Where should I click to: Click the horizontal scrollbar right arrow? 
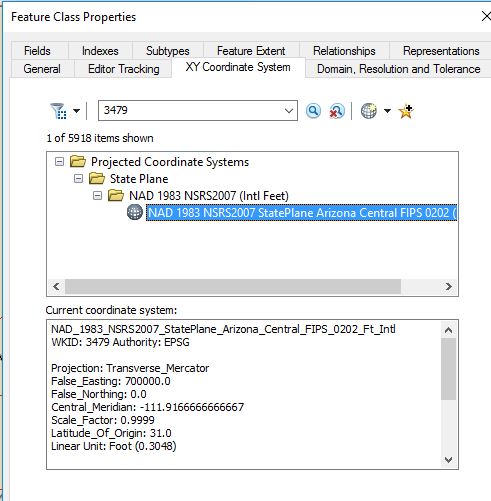click(449, 286)
